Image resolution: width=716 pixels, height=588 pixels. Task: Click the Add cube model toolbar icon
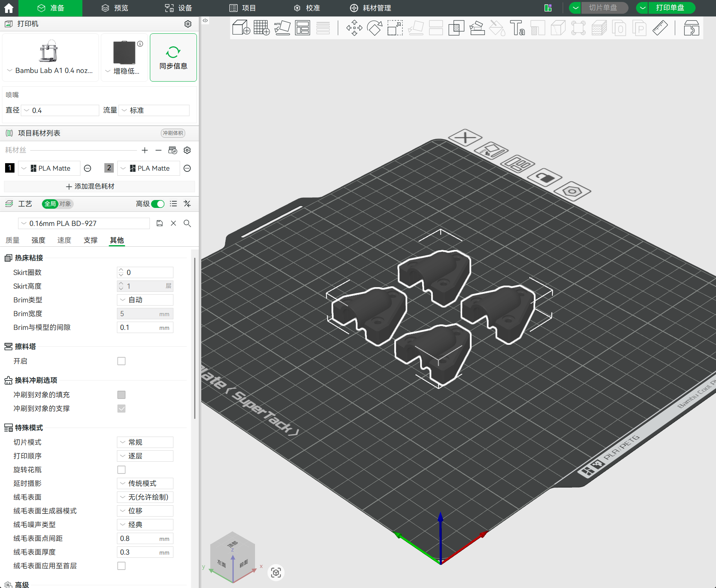click(241, 28)
